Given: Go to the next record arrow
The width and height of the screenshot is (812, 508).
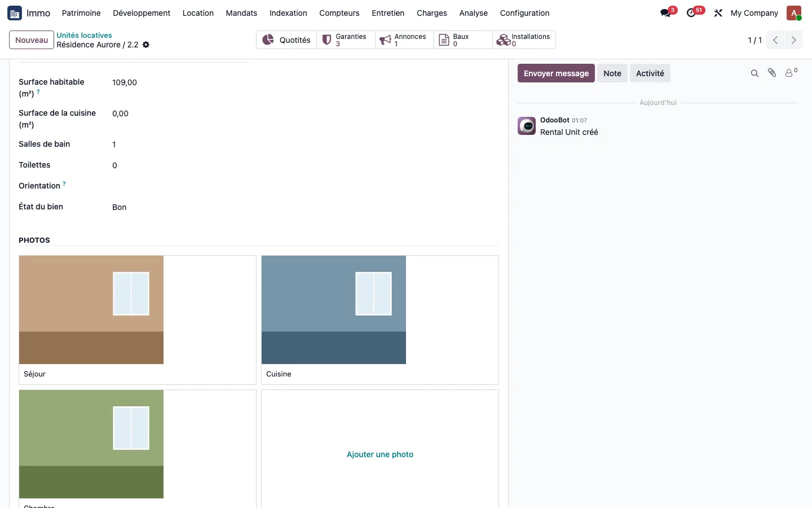Looking at the screenshot, I should point(793,40).
